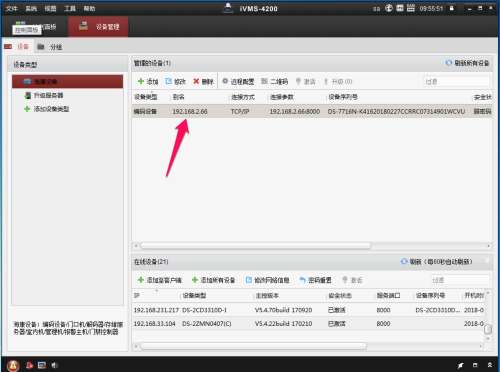Open the 工具 (Tools) menu

70,8
